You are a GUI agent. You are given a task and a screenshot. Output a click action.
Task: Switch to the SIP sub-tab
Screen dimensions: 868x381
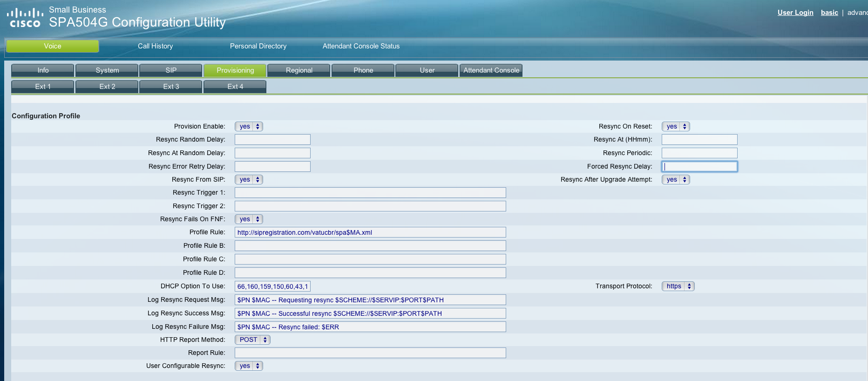tap(171, 70)
